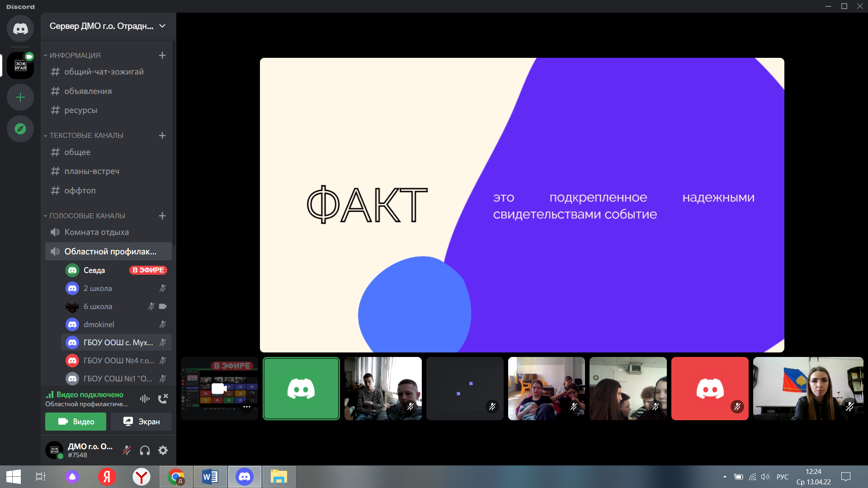
Task: Disconnect from the voice call
Action: click(163, 399)
